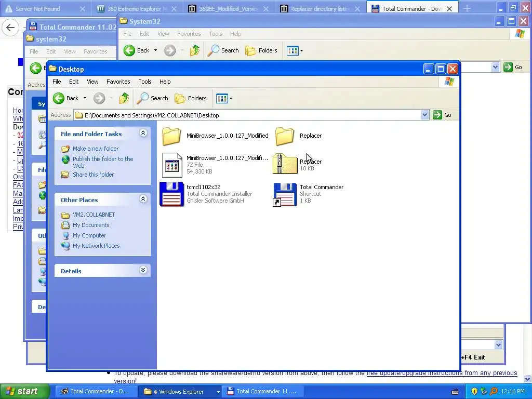Image resolution: width=532 pixels, height=399 pixels.
Task: Open My Computer in Other Places
Action: 89,235
